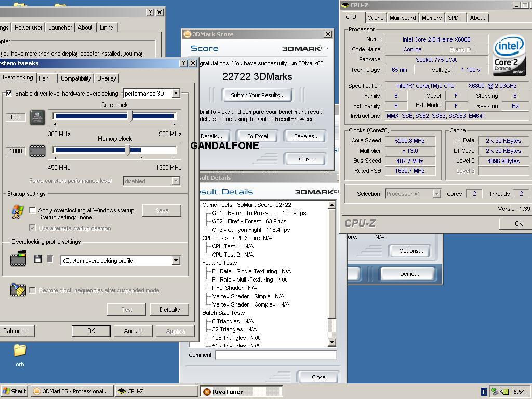Click the Core clock slider handle
This screenshot has height=399, width=532.
(x=130, y=116)
